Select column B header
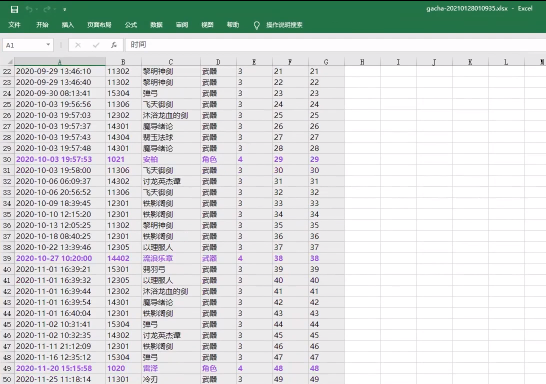546x384 pixels. (123, 62)
